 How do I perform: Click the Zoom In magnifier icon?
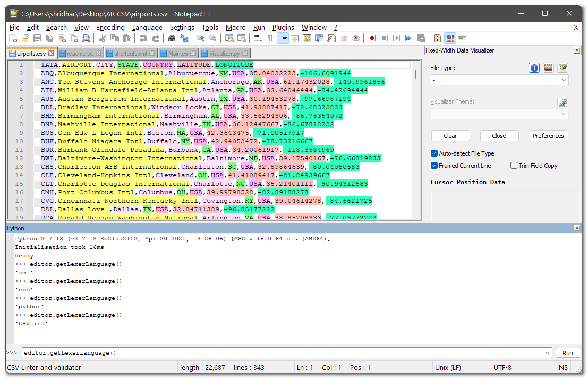point(201,38)
